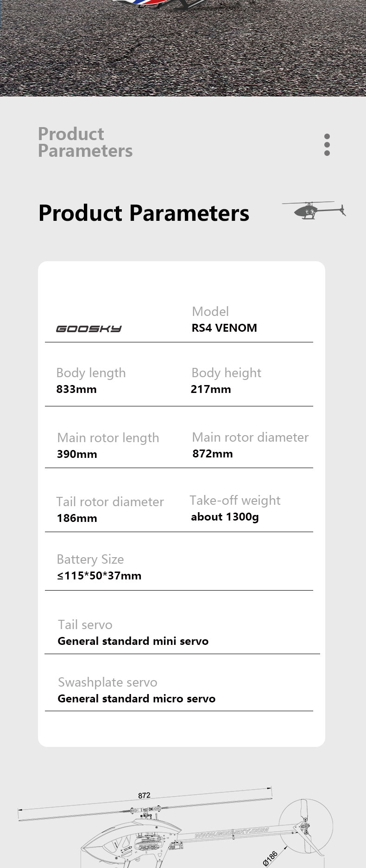Image resolution: width=366 pixels, height=868 pixels.
Task: Click the Main rotor length value 390mm
Action: [x=77, y=454]
